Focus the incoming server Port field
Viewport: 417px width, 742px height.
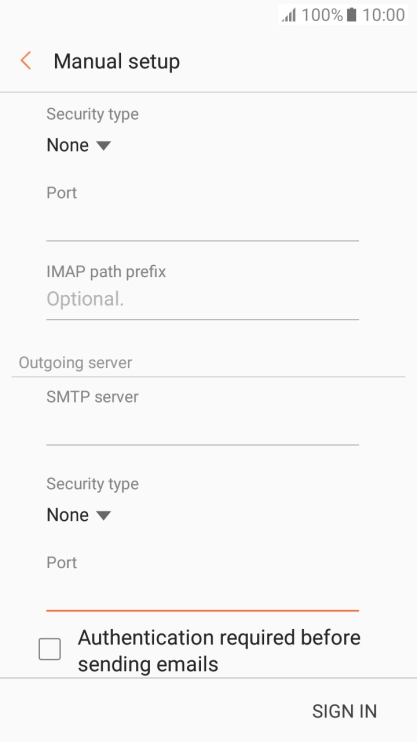pos(203,223)
